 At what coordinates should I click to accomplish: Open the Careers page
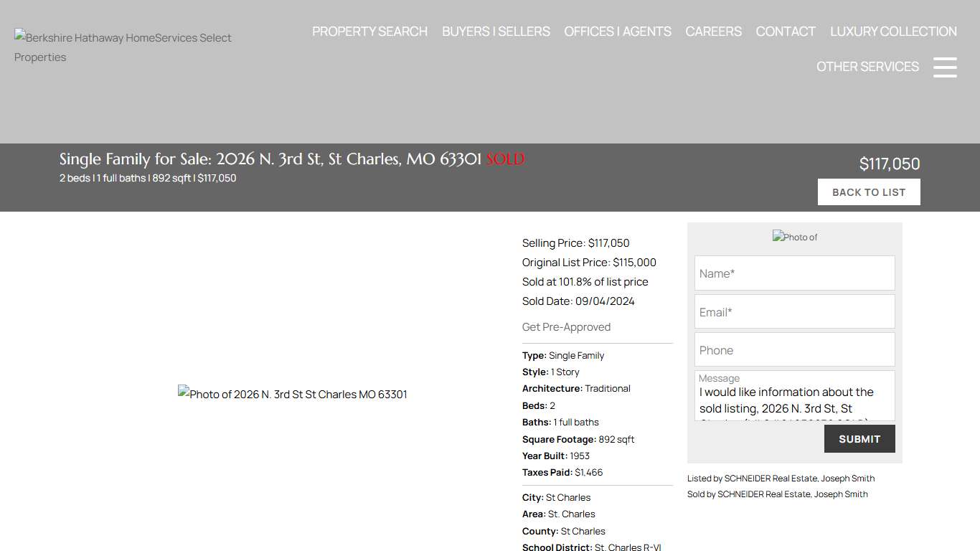pos(713,32)
